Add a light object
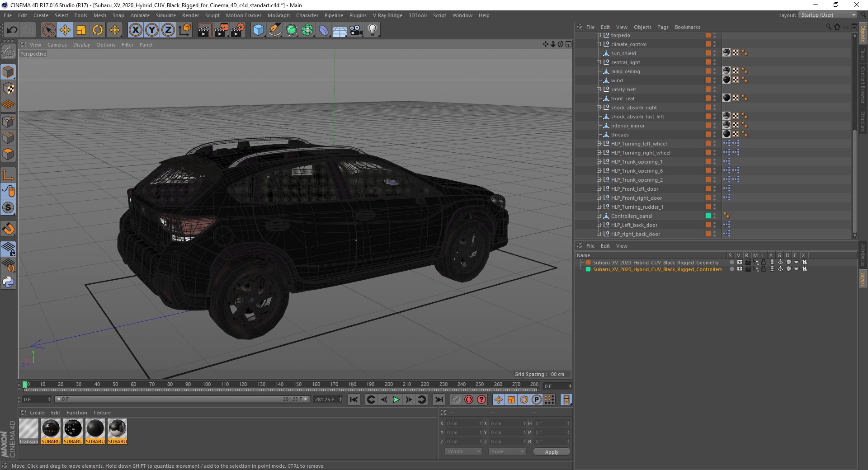This screenshot has width=868, height=470. click(373, 30)
